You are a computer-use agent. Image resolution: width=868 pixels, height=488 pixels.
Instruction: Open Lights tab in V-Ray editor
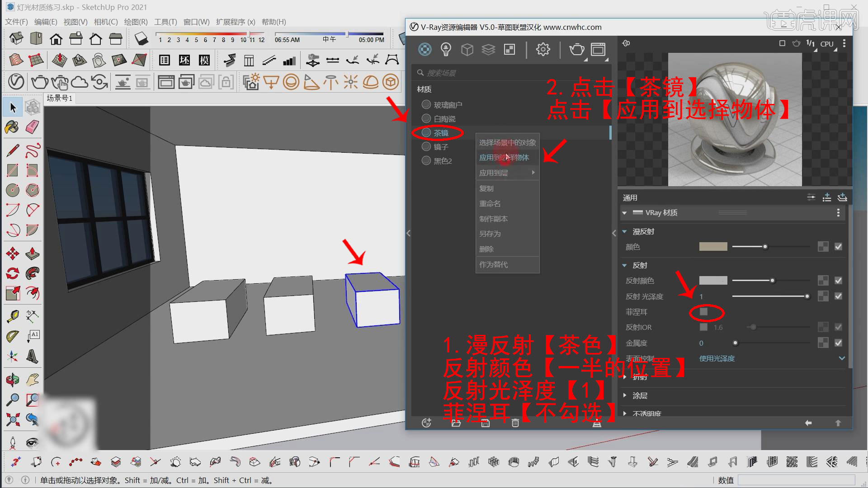tap(446, 49)
